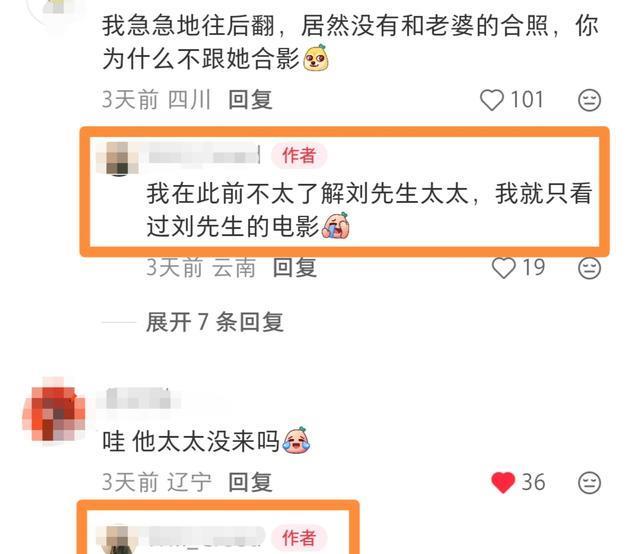Reply (回复) to the author's Yunnan comment

pos(295,268)
